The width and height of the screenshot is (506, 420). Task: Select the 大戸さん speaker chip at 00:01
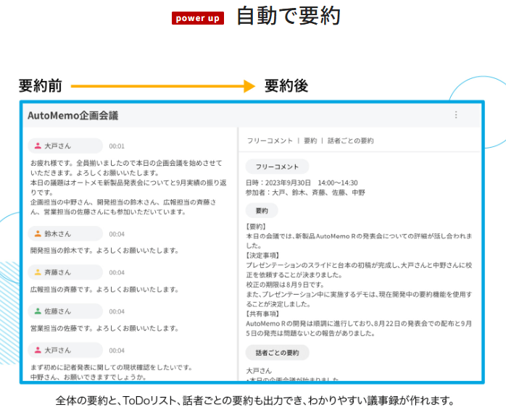tap(65, 146)
